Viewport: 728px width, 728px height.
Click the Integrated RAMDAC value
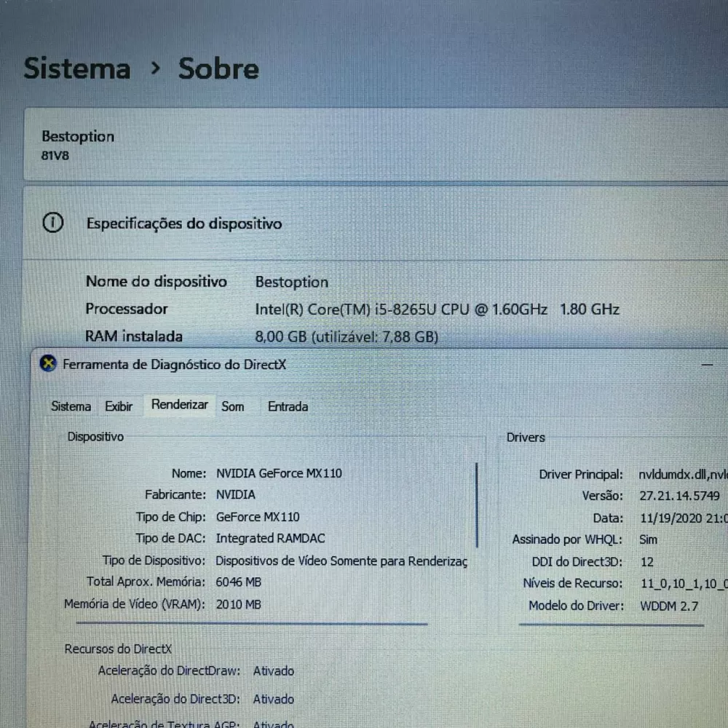pyautogui.click(x=270, y=539)
